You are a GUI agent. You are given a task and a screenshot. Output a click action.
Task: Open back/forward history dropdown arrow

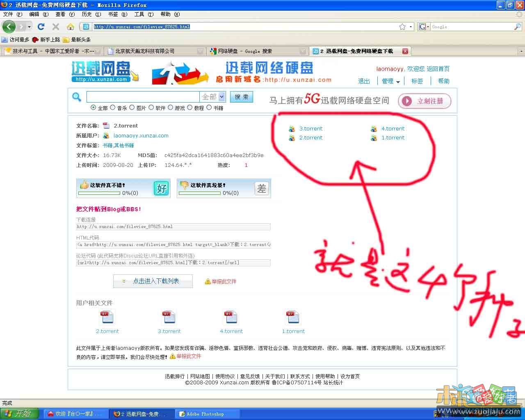(x=29, y=27)
